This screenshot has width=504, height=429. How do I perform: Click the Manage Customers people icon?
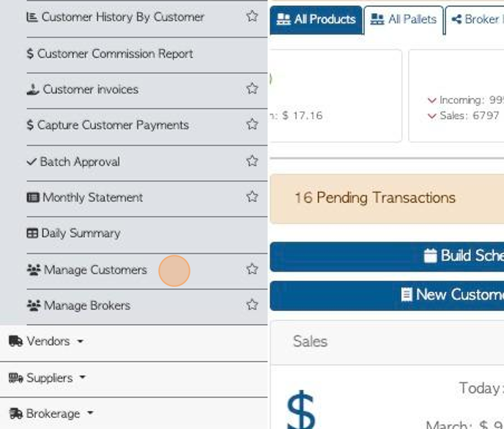tap(34, 269)
